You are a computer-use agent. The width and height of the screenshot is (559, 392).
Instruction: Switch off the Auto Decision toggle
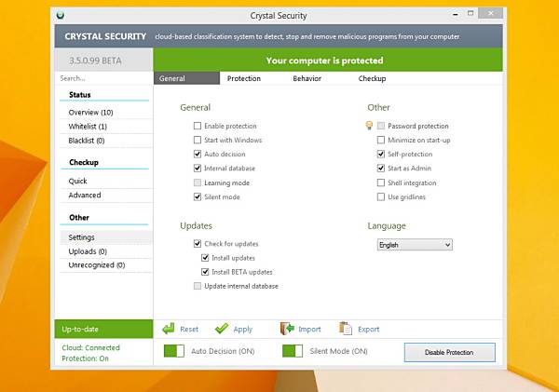tap(174, 351)
